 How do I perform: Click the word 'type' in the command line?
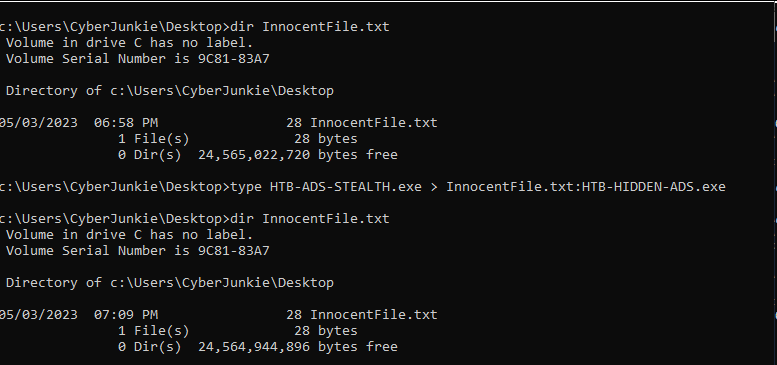pyautogui.click(x=246, y=187)
